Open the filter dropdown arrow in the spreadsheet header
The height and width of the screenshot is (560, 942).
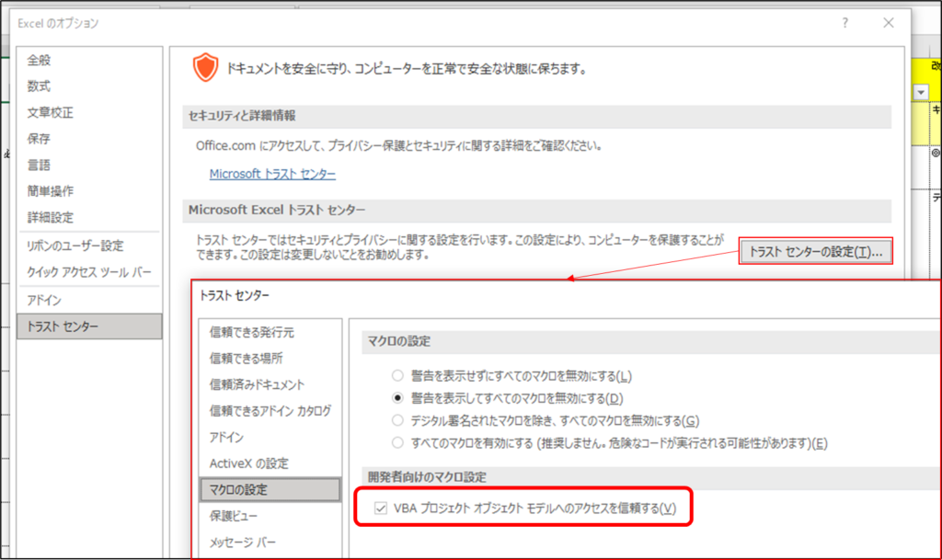[x=921, y=92]
